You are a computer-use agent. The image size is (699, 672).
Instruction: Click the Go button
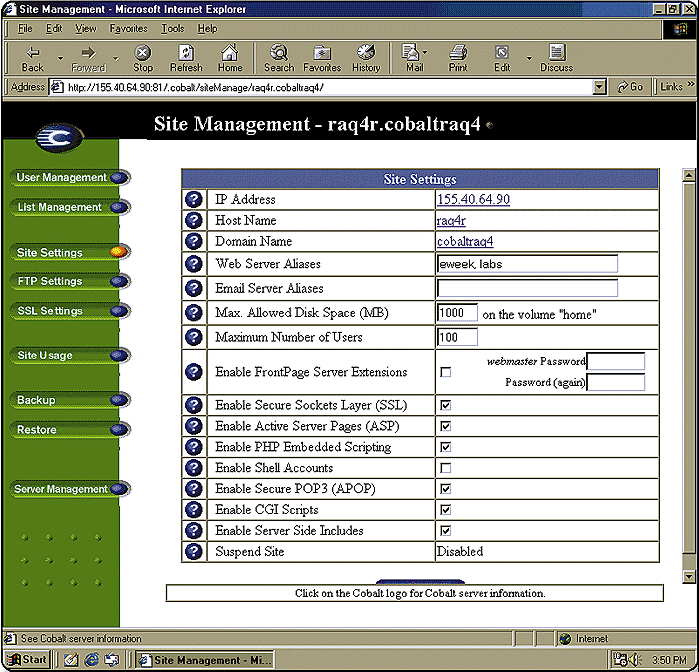(630, 87)
